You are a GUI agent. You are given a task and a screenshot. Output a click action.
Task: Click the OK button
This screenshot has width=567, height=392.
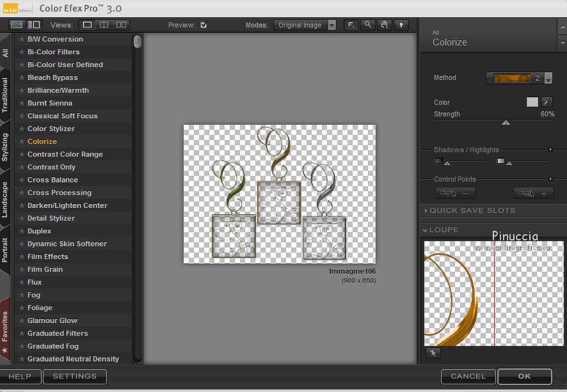pyautogui.click(x=524, y=376)
